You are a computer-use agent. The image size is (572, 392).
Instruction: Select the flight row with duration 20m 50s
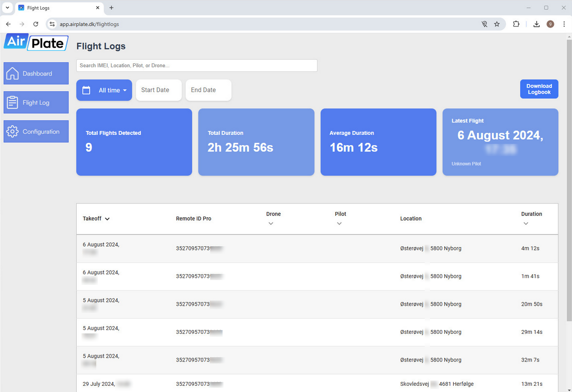[x=317, y=304]
